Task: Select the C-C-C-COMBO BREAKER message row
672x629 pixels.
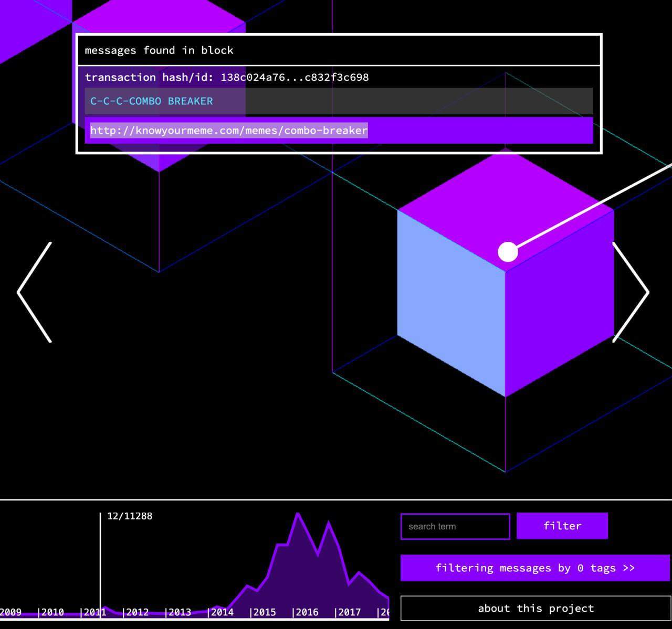Action: click(339, 101)
